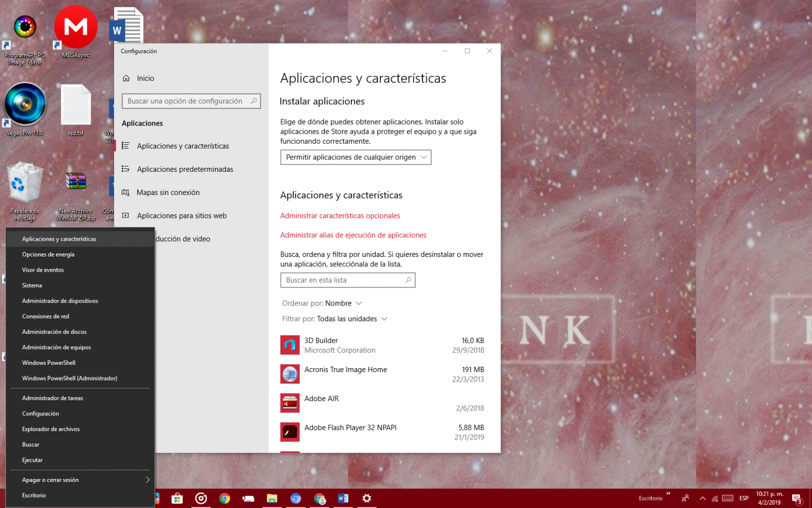Select Aplicaciones y características in Configuración sidebar
Viewport: 812px width, 508px height.
pos(191,146)
